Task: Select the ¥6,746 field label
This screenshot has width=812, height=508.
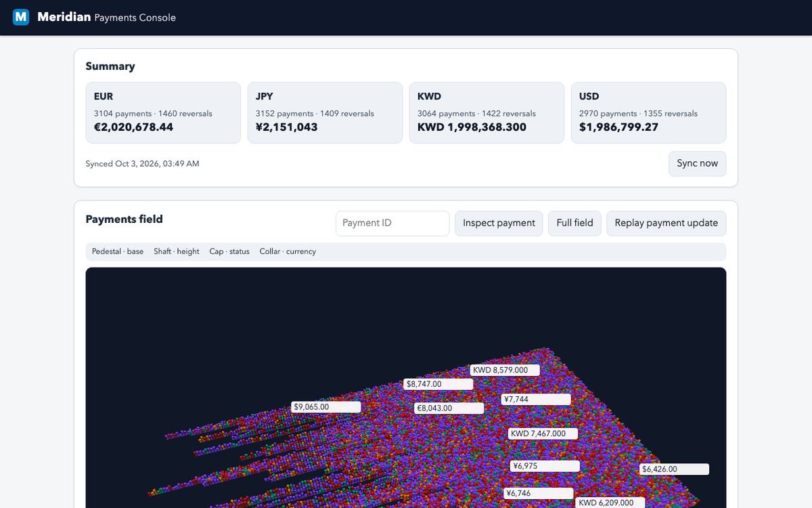Action: (x=539, y=493)
